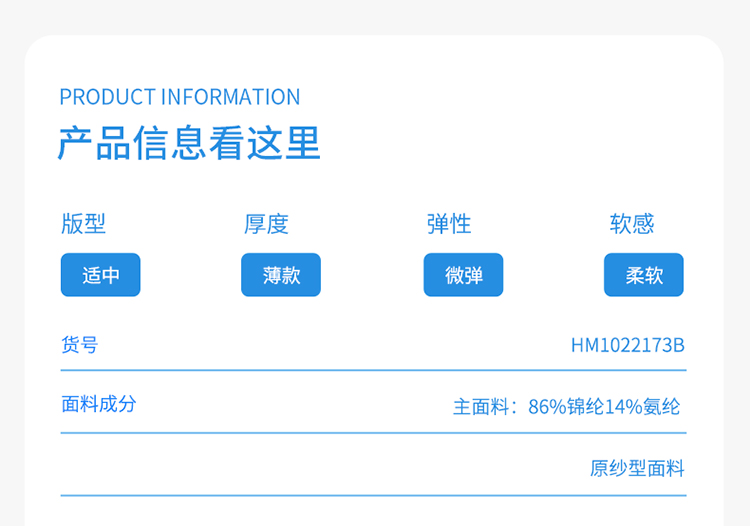Click the 弹性 label
Screen dimensions: 750x526
pos(449,224)
